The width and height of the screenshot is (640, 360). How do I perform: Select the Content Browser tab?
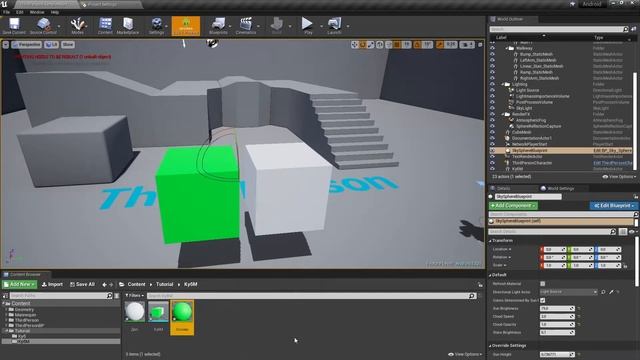point(25,274)
